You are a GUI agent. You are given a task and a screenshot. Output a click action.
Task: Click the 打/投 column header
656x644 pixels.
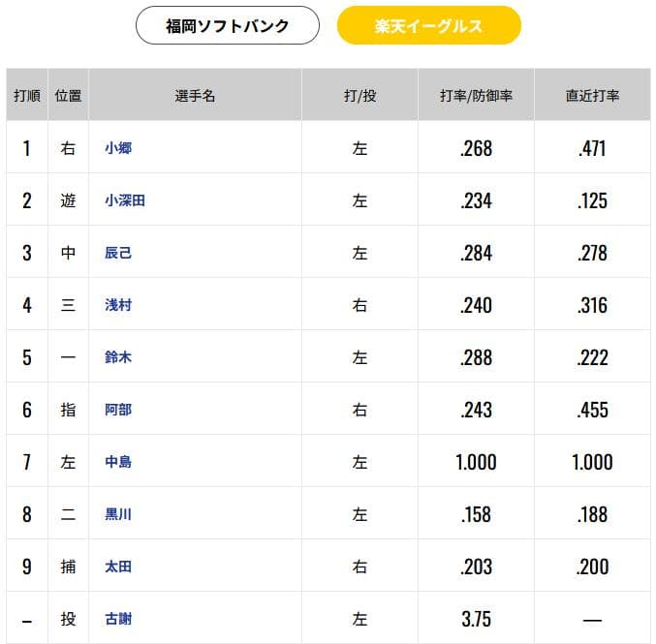(x=359, y=95)
